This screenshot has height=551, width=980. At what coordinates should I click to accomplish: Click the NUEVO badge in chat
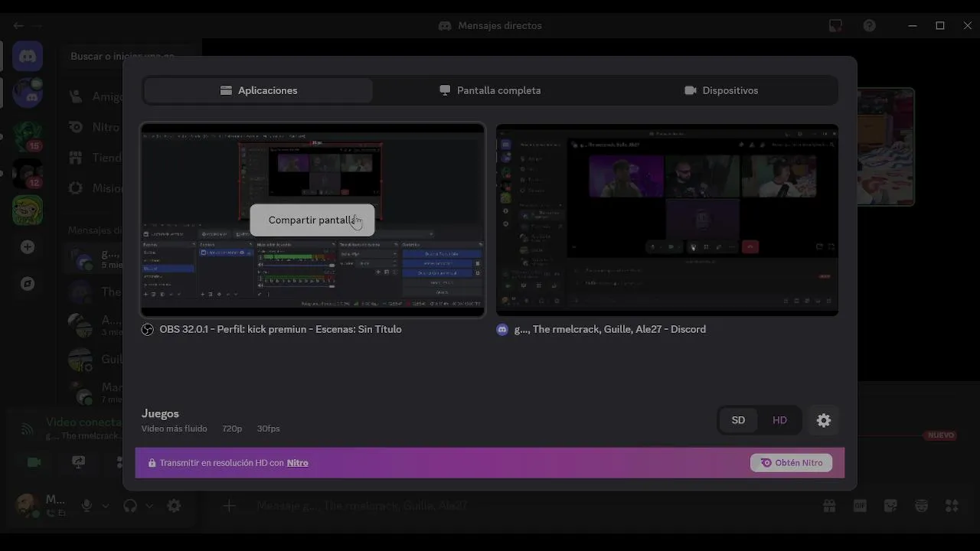(941, 435)
